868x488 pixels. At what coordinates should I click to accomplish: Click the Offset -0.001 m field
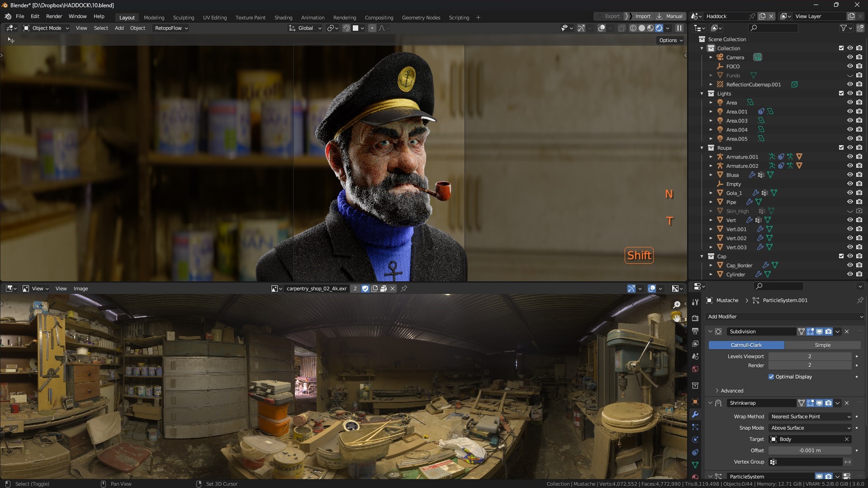tap(810, 450)
